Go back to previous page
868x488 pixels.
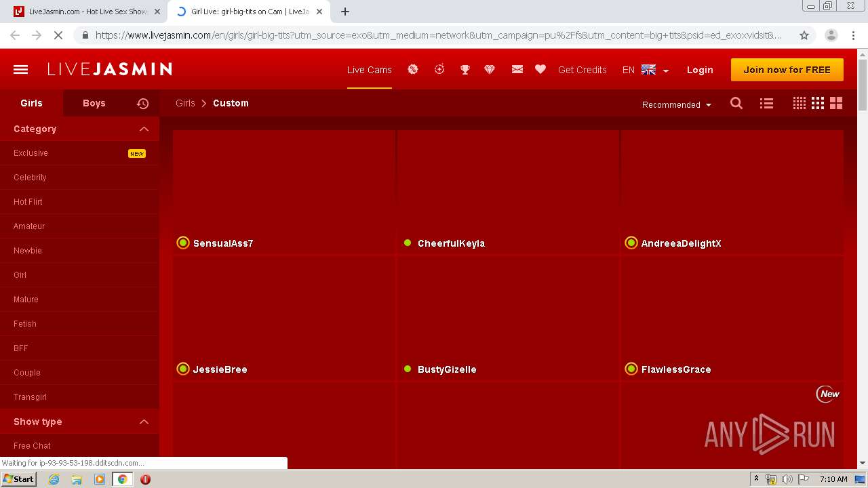click(15, 35)
